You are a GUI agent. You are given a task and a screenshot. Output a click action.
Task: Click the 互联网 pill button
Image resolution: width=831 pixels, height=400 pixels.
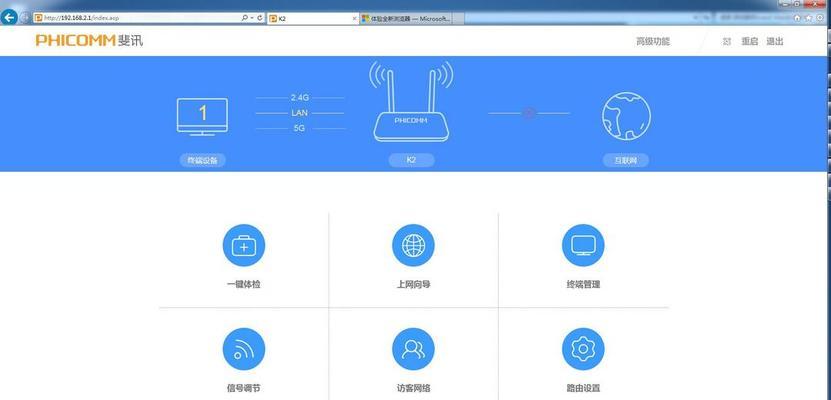[x=625, y=160]
